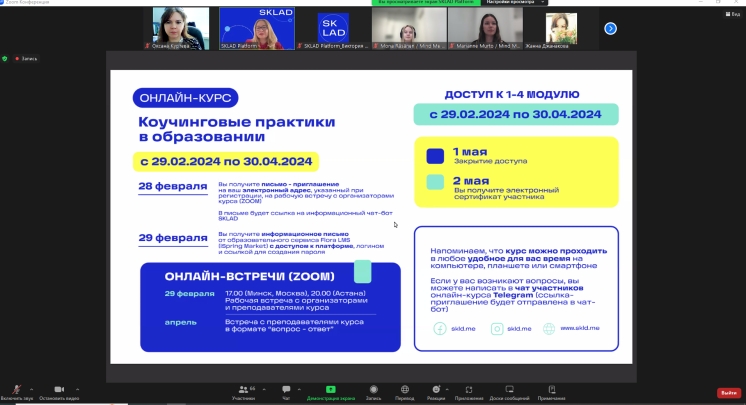746x405 pixels.
Task: Open the Interpretation globe icon
Action: tap(404, 389)
